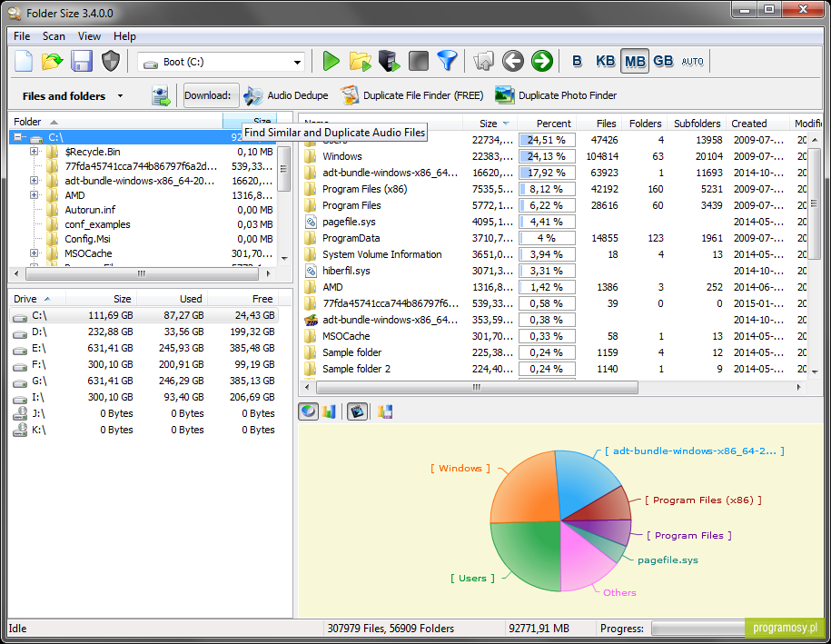Click the New blank document icon
The image size is (831, 644).
point(24,62)
